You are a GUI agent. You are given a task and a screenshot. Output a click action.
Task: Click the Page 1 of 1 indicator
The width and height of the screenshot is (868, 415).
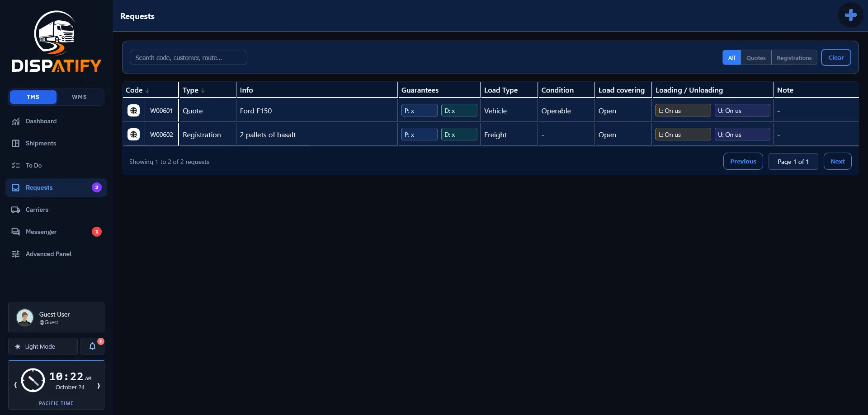793,161
